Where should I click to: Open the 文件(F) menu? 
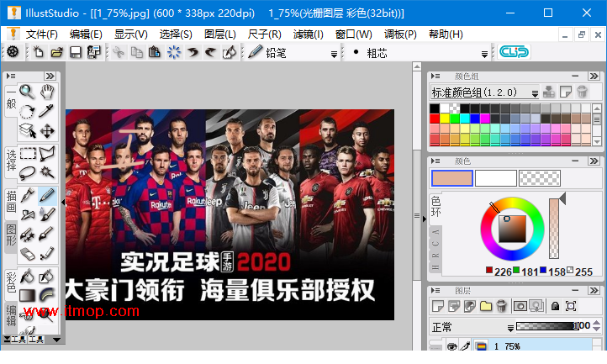(x=41, y=34)
